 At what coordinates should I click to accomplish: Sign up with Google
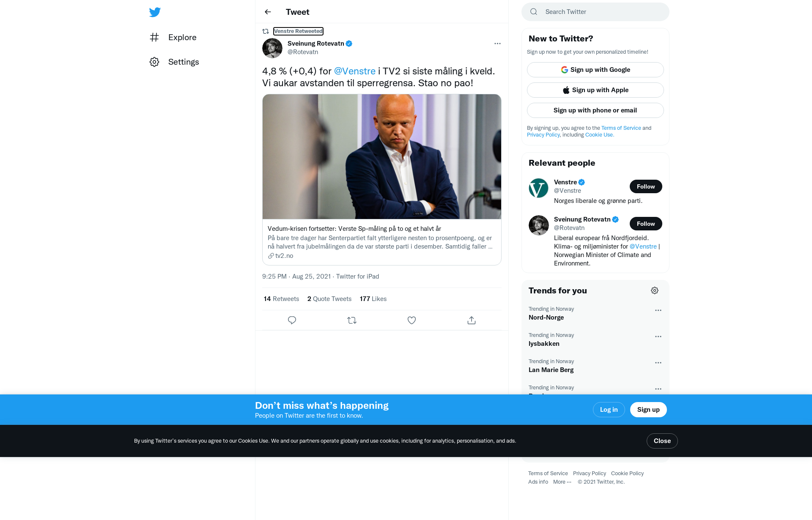tap(595, 70)
